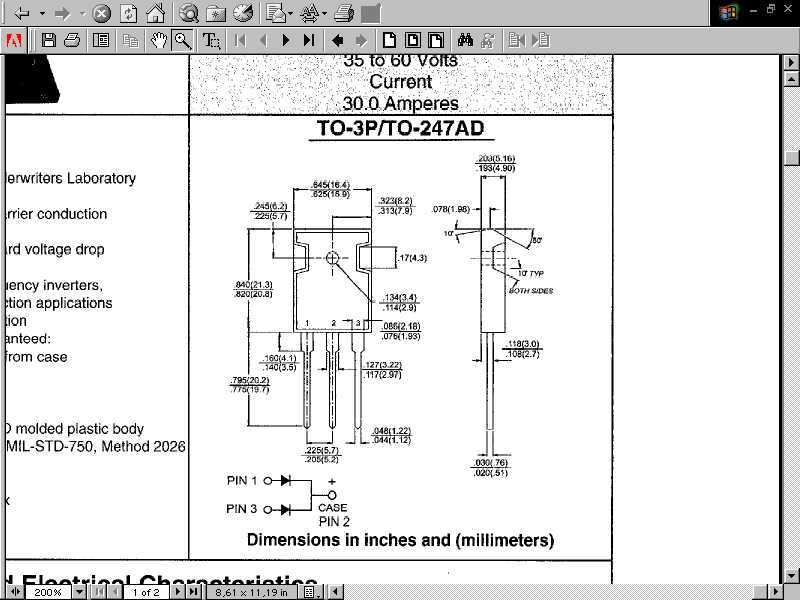This screenshot has height=600, width=800.
Task: Click the browser Forward arrow
Action: pos(62,13)
